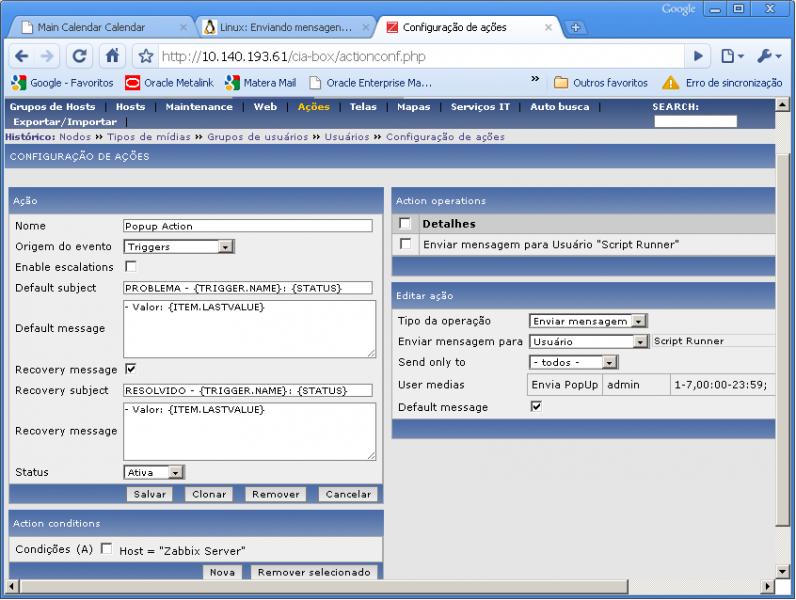
Task: Close the Configuração de ações tab
Action: [x=548, y=27]
